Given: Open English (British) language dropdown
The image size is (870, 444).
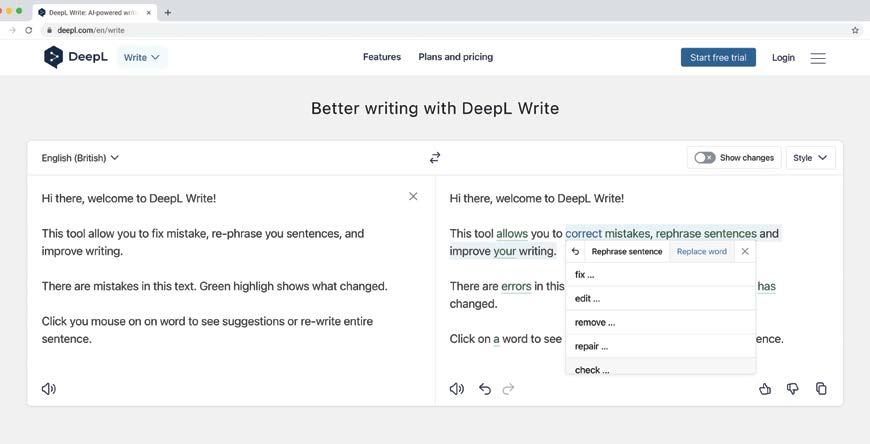Looking at the screenshot, I should (x=80, y=158).
